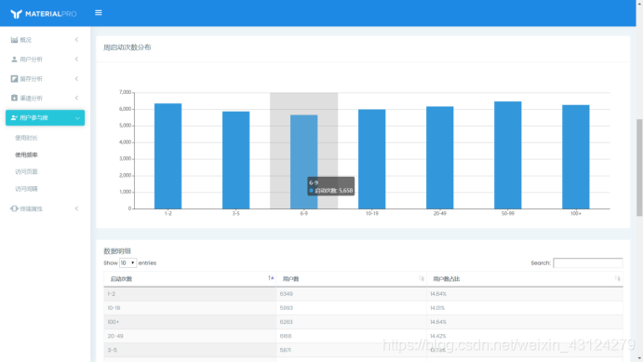Click the hamburger menu icon in header
The image size is (644, 362).
click(x=98, y=13)
